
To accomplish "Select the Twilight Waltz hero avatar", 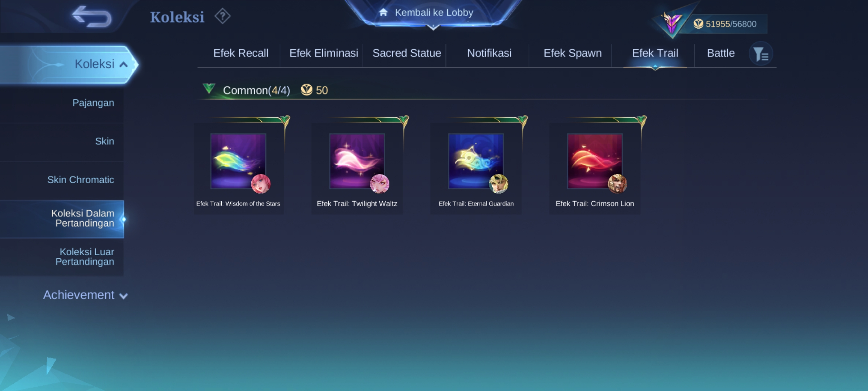I will tap(380, 184).
